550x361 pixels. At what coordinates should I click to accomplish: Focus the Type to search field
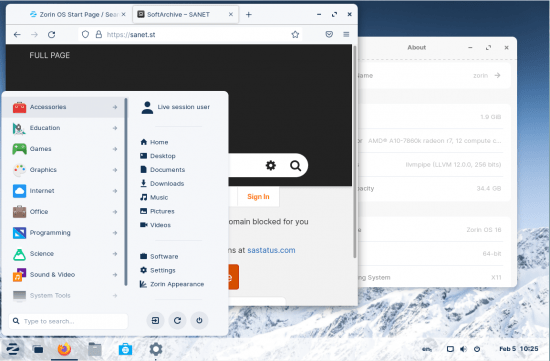[x=68, y=321]
